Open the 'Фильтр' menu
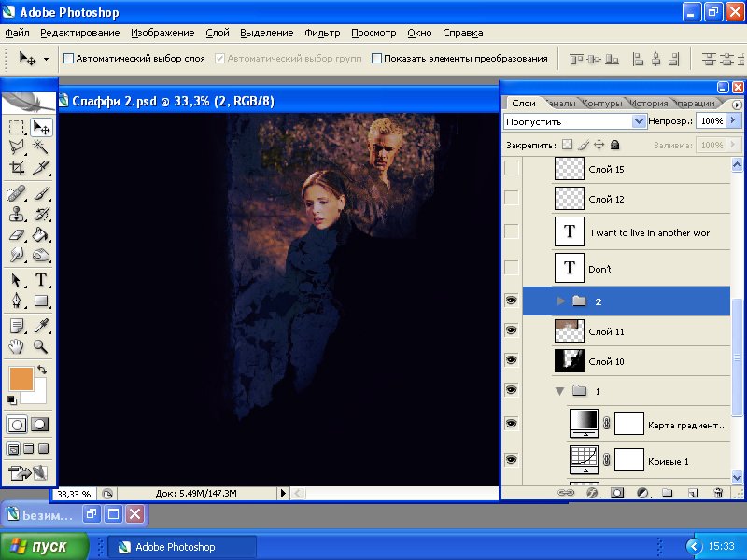The height and width of the screenshot is (560, 747). tap(322, 33)
